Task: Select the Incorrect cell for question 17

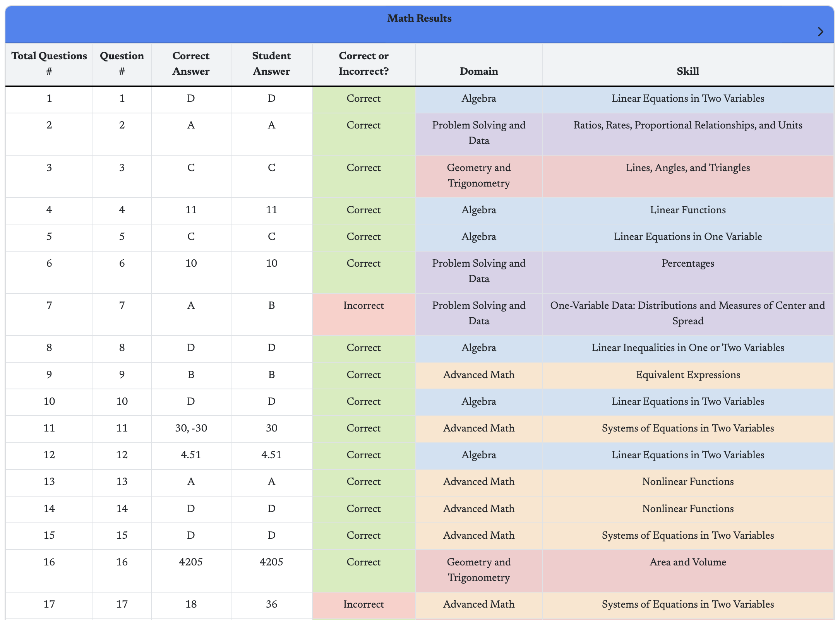Action: (x=363, y=604)
